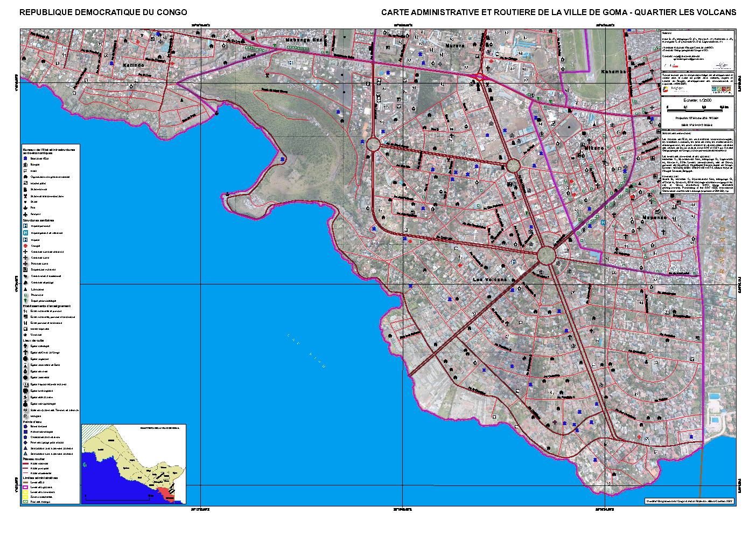Click the 'Les Volcans' quarter label
Viewport: 756px width, 535px height.
[489, 280]
